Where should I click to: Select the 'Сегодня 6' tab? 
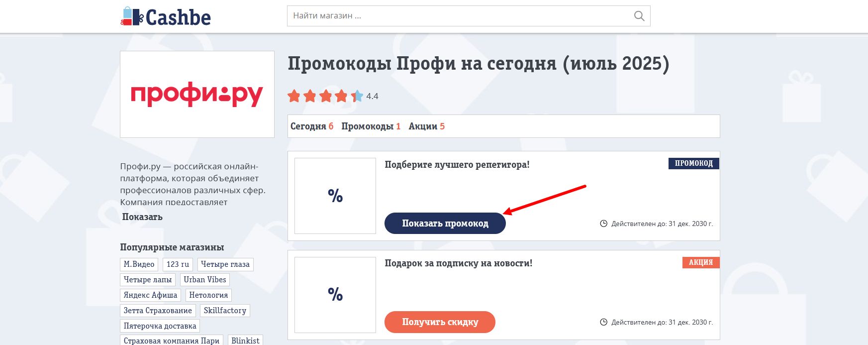312,126
